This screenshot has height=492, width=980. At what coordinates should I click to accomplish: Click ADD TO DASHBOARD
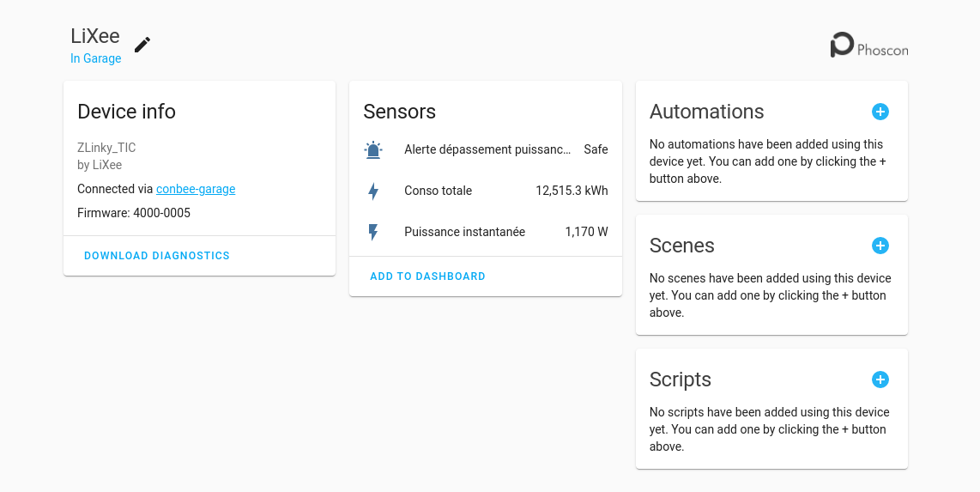pyautogui.click(x=427, y=276)
